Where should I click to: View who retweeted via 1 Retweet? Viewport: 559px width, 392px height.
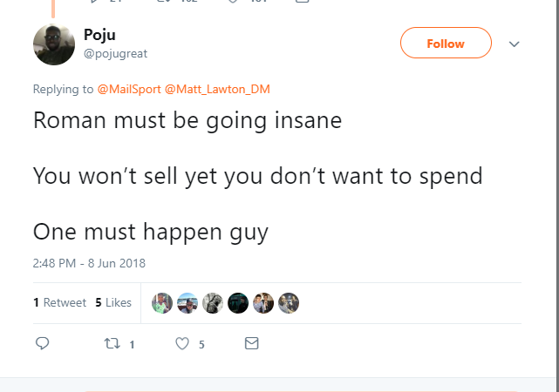59,302
